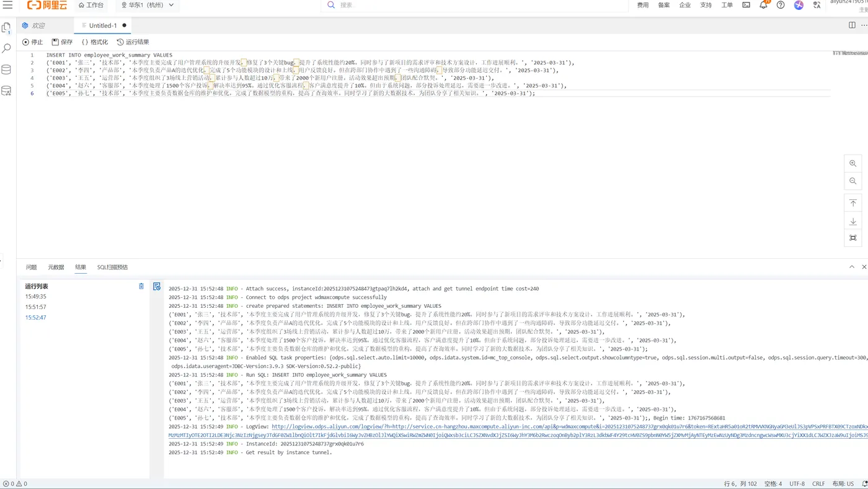This screenshot has width=868, height=489.
Task: Open the 企业 menu
Action: [x=685, y=5]
